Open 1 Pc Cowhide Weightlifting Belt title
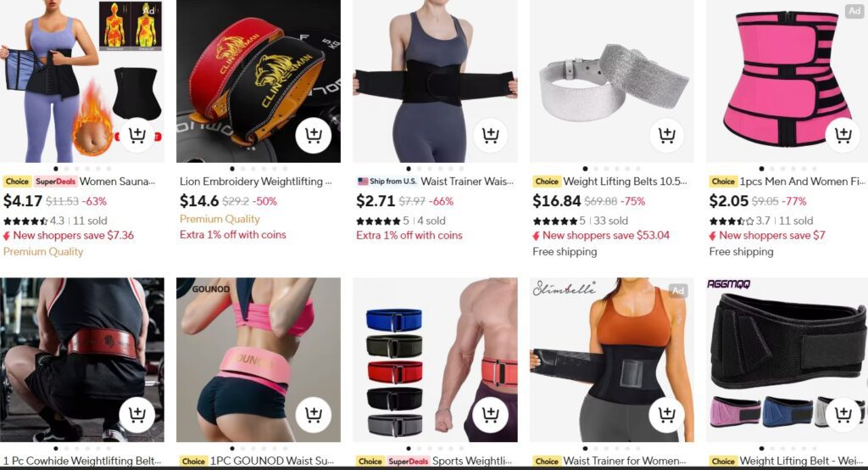 82,461
